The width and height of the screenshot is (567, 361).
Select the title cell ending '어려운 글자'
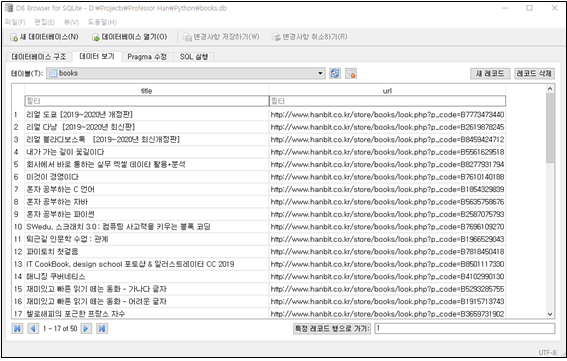[x=146, y=301]
